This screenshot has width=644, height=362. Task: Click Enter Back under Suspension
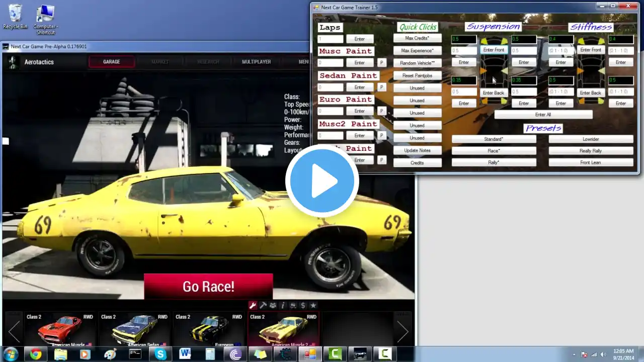(494, 93)
